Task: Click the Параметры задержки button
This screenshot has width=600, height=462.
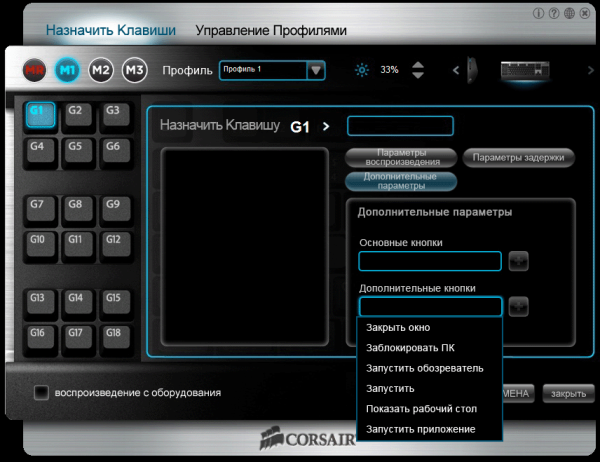Action: click(x=518, y=158)
